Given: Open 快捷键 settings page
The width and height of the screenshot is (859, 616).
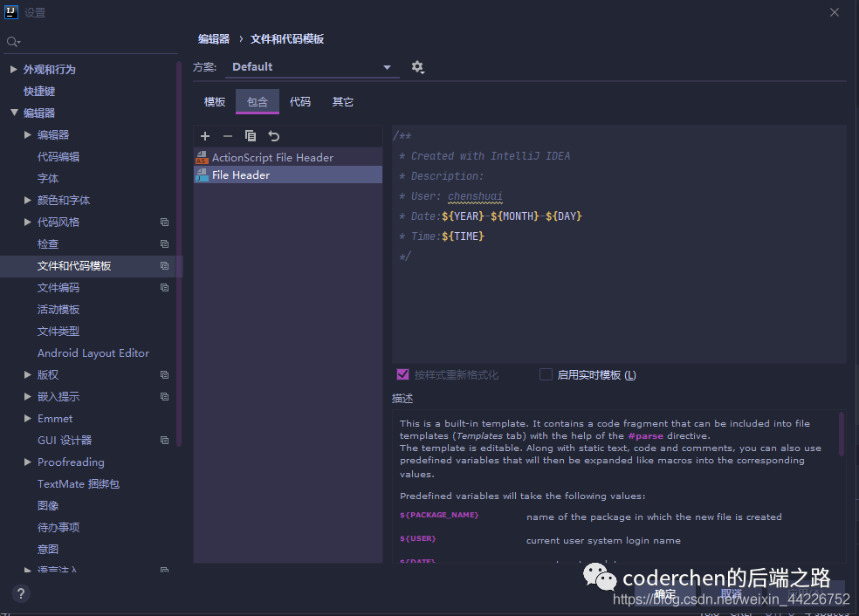Looking at the screenshot, I should point(39,92).
